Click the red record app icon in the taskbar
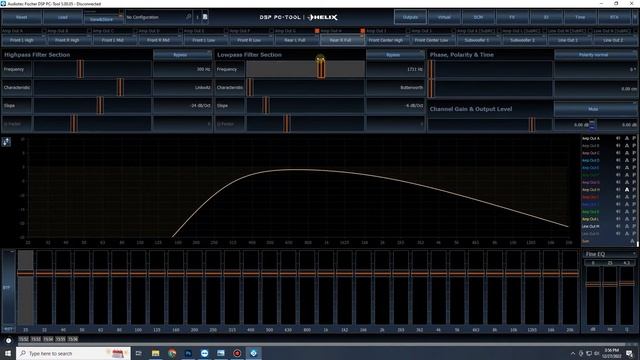Viewport: 640px width, 360px height. 237,353
